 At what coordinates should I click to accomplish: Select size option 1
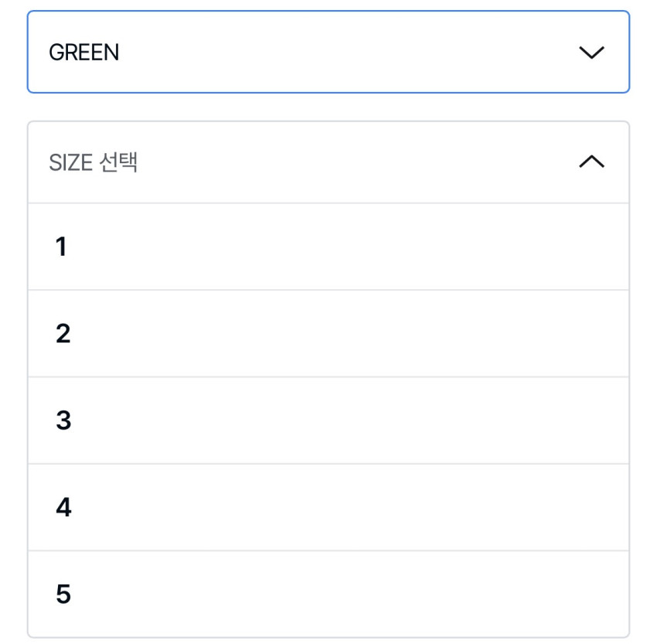click(328, 247)
